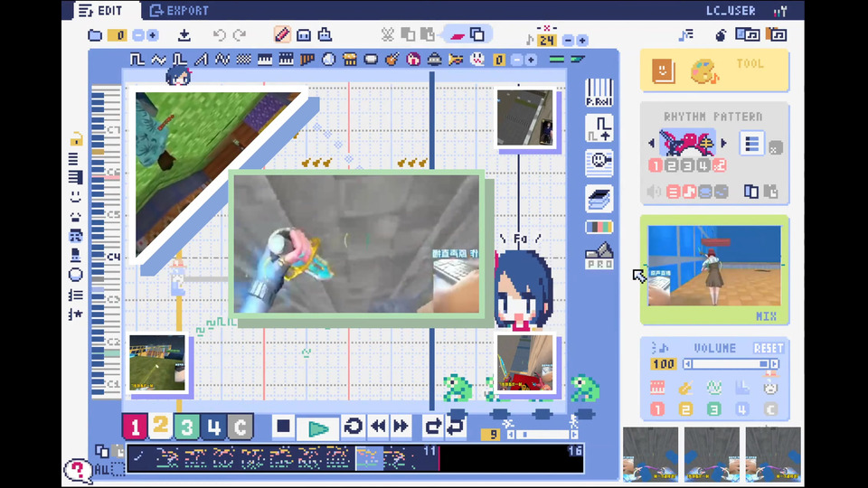Click the download/save arrow icon
The width and height of the screenshot is (868, 488).
(184, 35)
